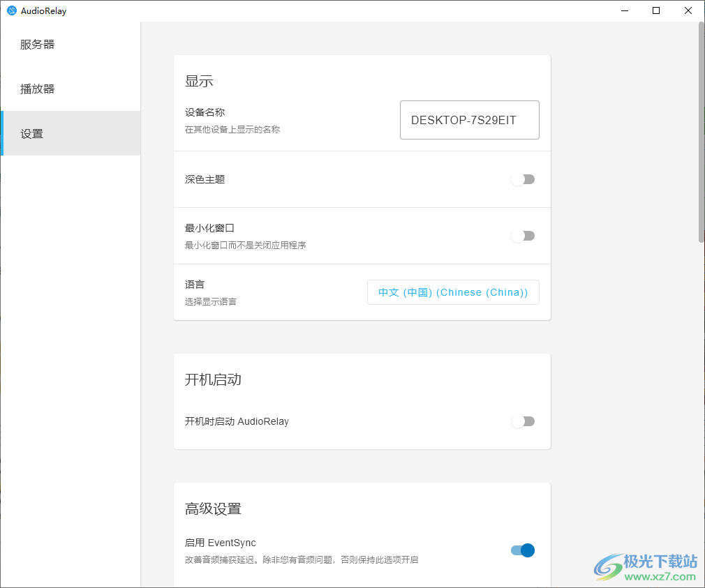
Task: Click the 显示 section heading
Action: click(199, 82)
